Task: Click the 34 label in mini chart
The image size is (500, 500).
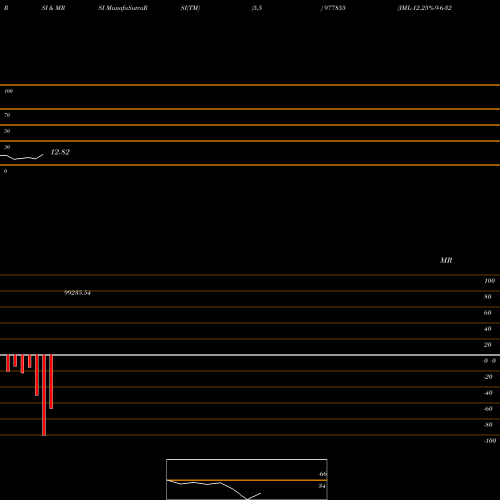Action: (322, 486)
